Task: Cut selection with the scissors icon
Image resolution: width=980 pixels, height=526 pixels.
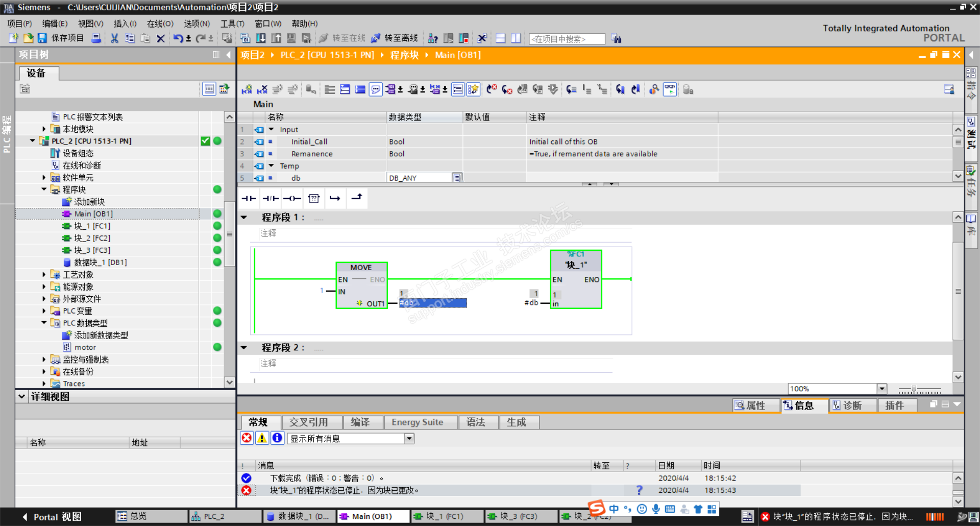Action: tap(114, 38)
